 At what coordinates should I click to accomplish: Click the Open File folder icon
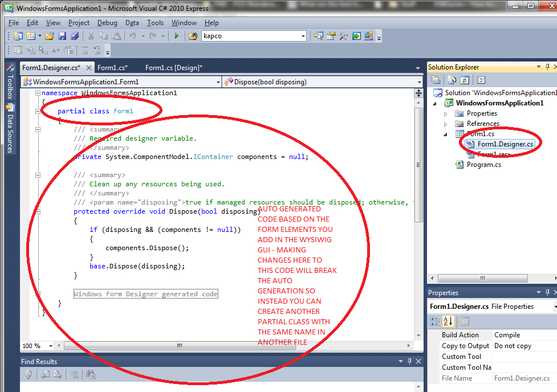50,36
